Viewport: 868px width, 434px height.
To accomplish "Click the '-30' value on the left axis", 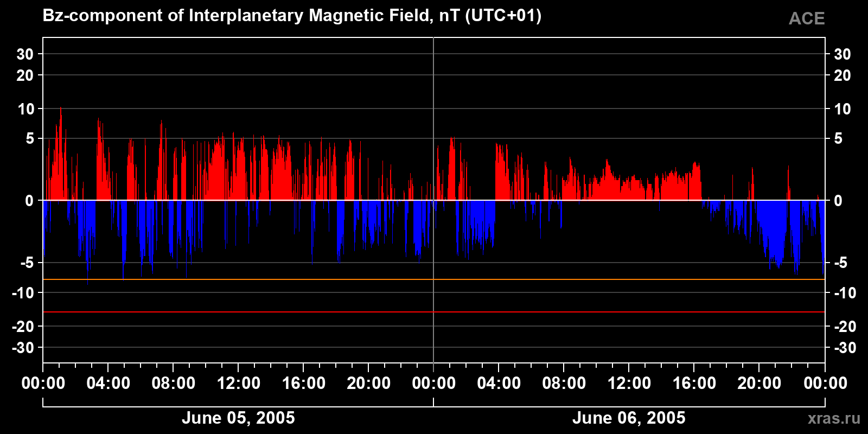I will (x=23, y=348).
